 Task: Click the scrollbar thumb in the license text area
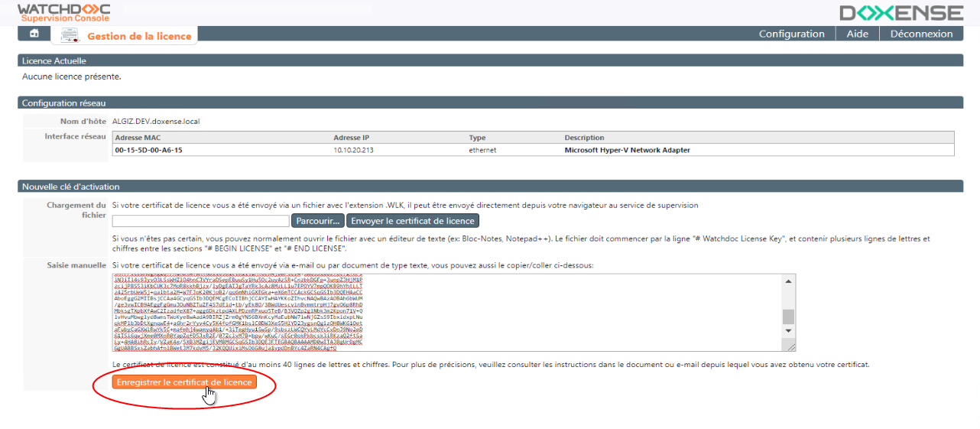(788, 317)
